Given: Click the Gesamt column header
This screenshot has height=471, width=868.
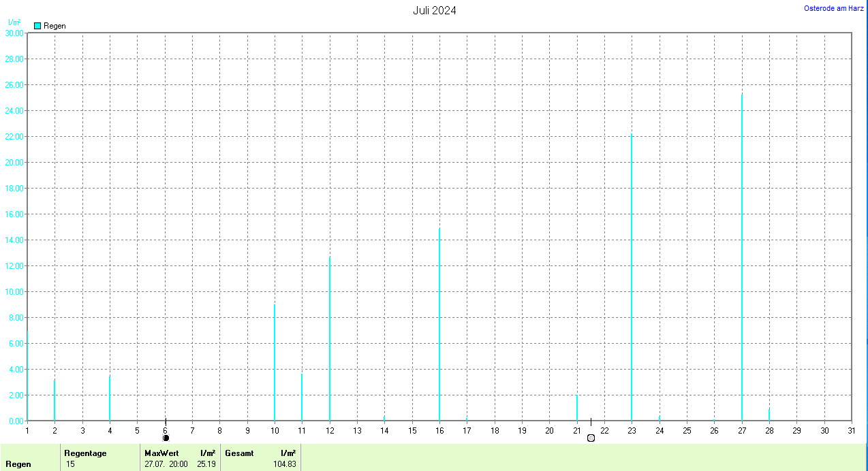Looking at the screenshot, I should 238,453.
